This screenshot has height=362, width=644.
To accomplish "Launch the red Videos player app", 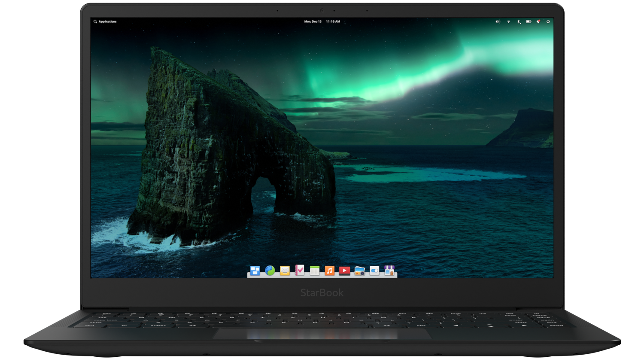I will pos(344,271).
